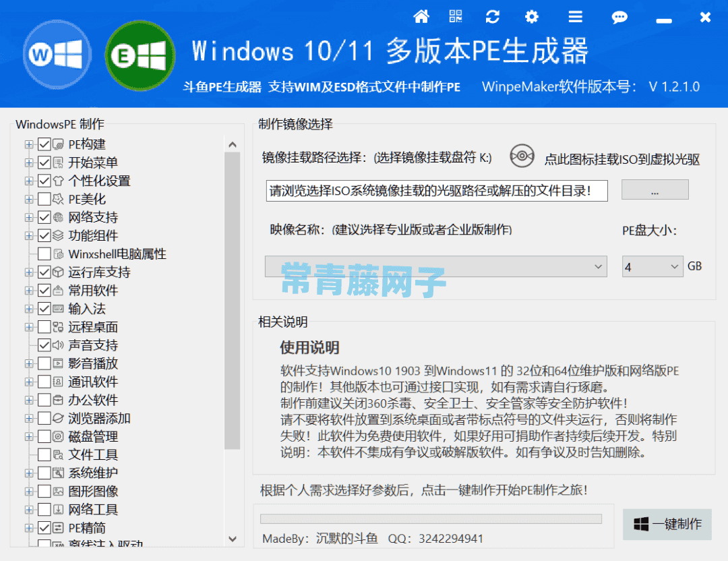Screen dimensions: 728x561
Task: Focus the ISO mount path input field
Action: coord(437,191)
